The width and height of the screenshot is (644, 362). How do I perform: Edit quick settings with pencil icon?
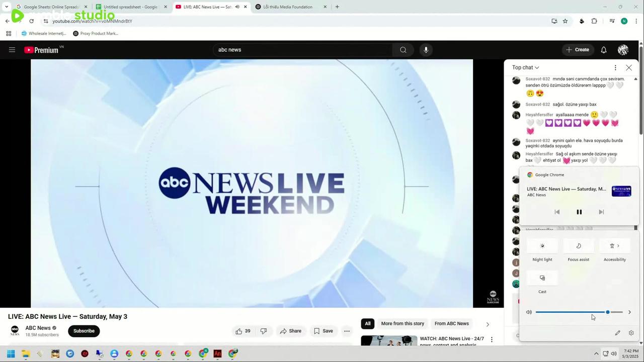tap(617, 333)
